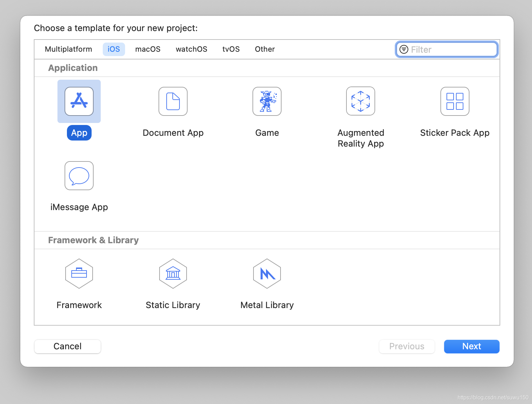Click the Framework label text
The image size is (532, 404).
[79, 305]
